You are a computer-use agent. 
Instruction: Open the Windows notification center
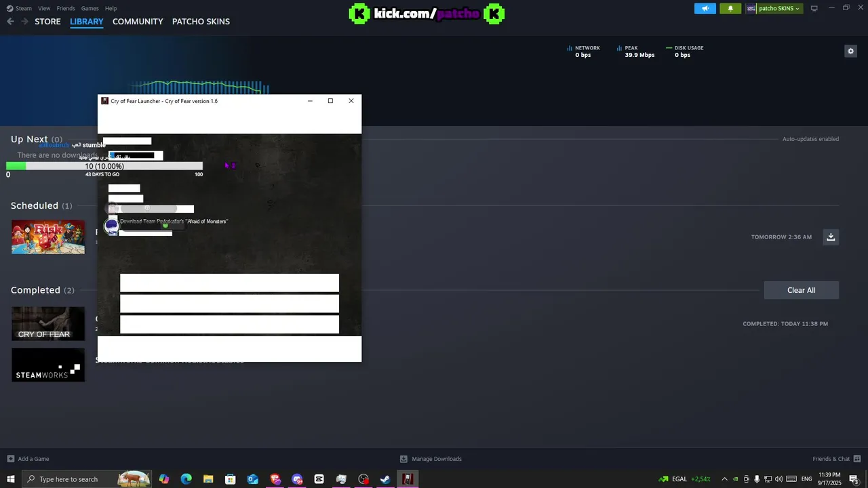854,479
